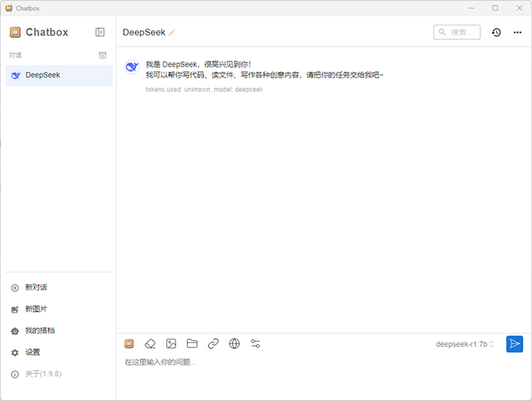Edit conversation title with pencil icon
Image resolution: width=532 pixels, height=401 pixels.
[172, 33]
